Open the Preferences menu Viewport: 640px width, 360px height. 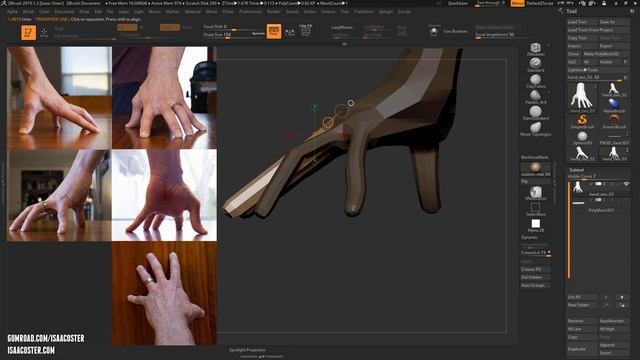(250, 12)
